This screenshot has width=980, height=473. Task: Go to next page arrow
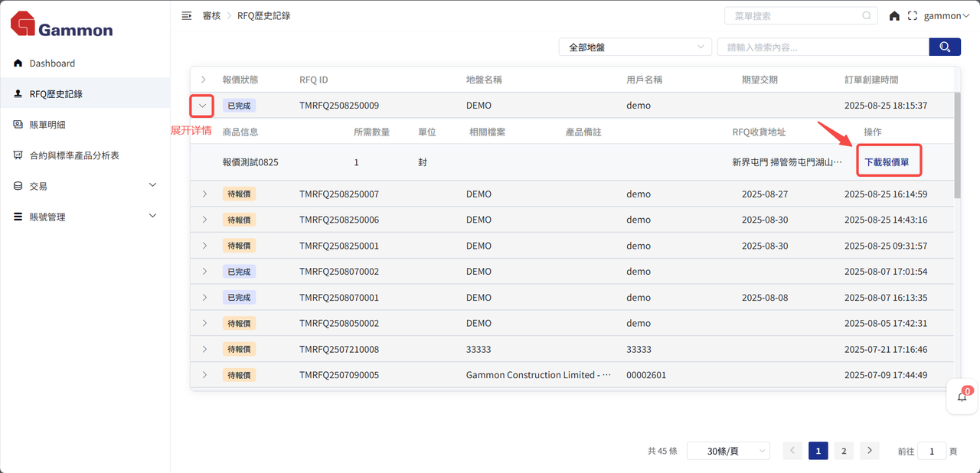pyautogui.click(x=869, y=451)
